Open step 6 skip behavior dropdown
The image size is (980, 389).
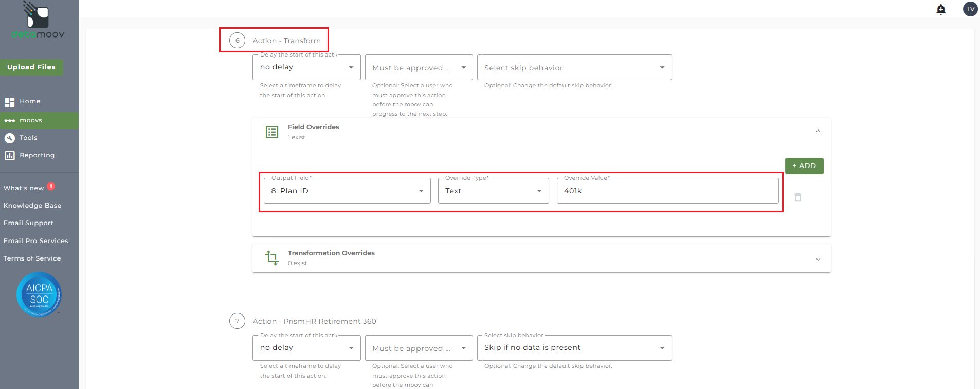click(574, 68)
